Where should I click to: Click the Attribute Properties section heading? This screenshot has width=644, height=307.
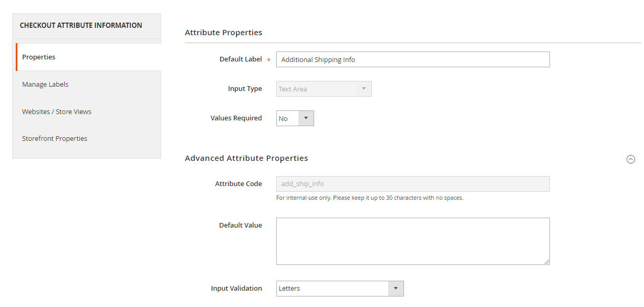pos(223,33)
